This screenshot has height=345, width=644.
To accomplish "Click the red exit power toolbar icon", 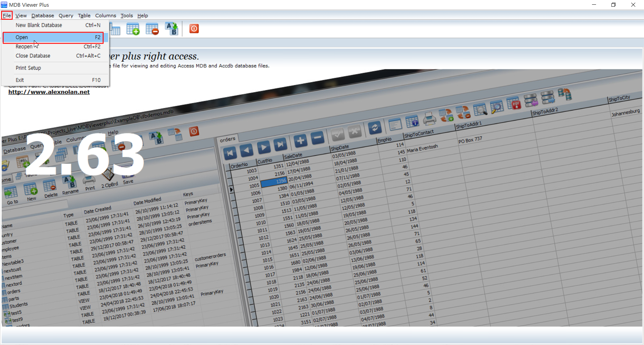I will [194, 29].
